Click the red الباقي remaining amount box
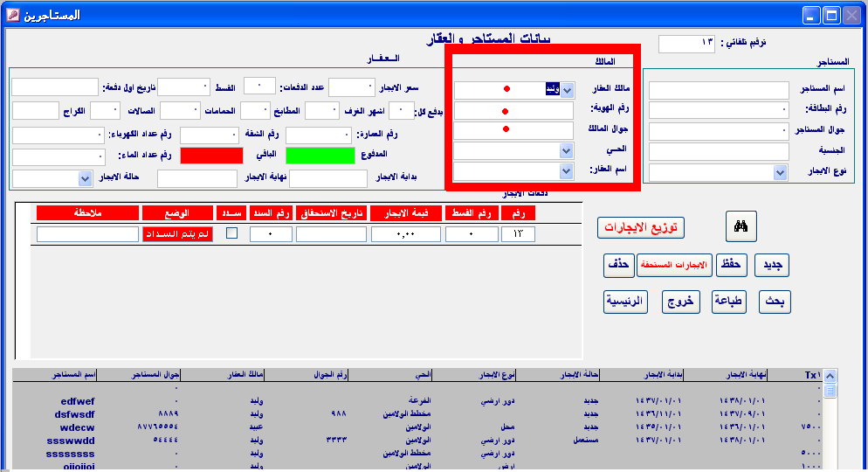 pyautogui.click(x=211, y=156)
